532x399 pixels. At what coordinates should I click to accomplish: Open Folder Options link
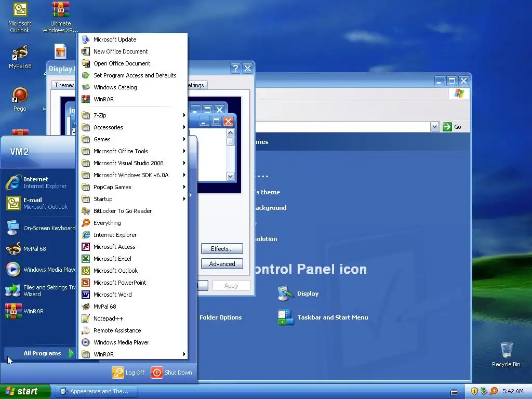[x=220, y=317]
